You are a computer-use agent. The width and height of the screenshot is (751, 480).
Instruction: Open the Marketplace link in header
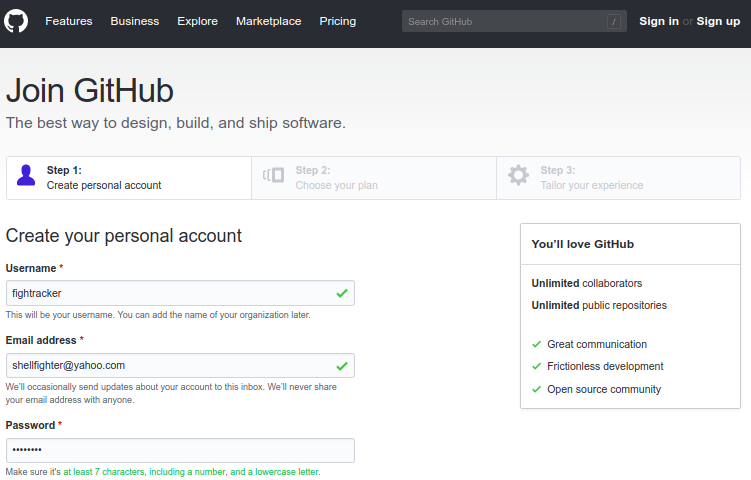pos(269,21)
